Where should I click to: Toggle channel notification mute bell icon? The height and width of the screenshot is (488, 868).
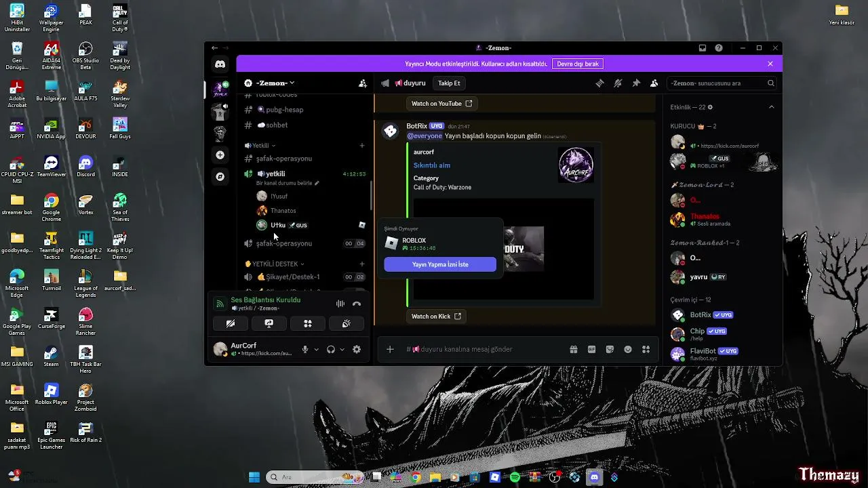(x=618, y=83)
